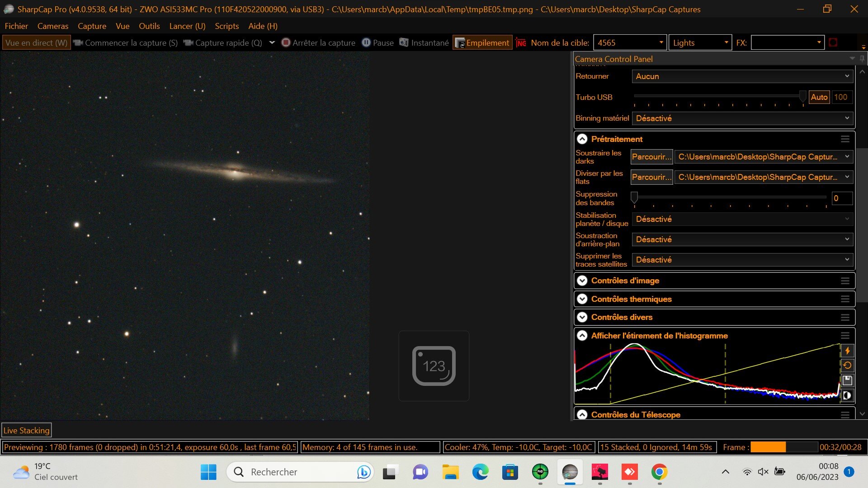
Task: Open PHD2 guiding from the taskbar
Action: 540,472
